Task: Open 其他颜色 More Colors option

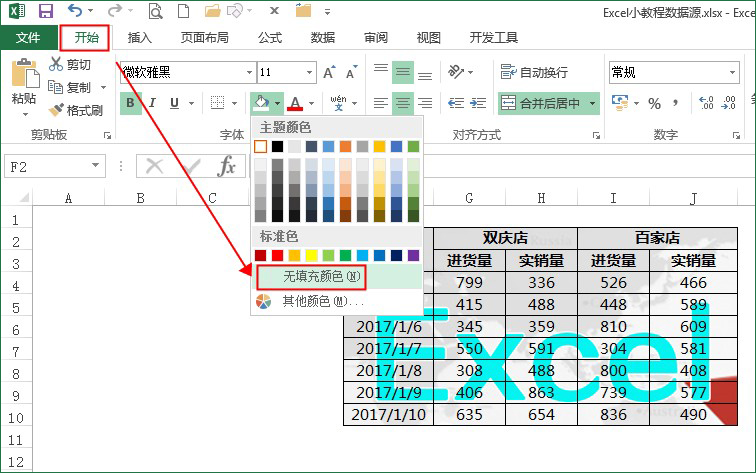Action: [x=337, y=302]
